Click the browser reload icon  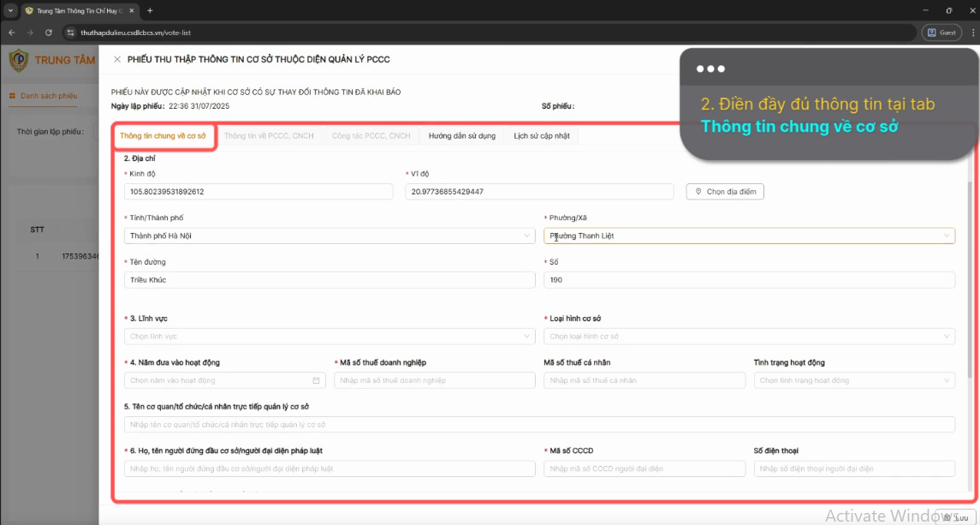click(x=48, y=33)
